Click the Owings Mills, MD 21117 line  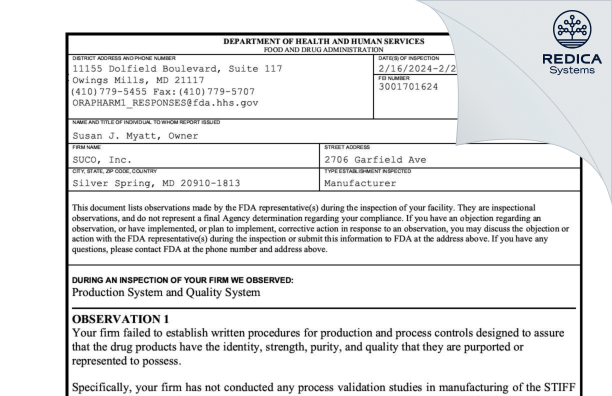pyautogui.click(x=138, y=80)
